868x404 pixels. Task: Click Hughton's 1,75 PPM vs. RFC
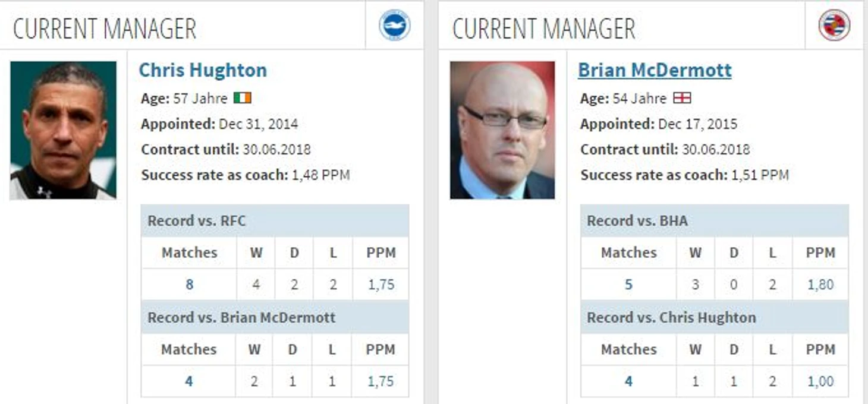coord(381,285)
